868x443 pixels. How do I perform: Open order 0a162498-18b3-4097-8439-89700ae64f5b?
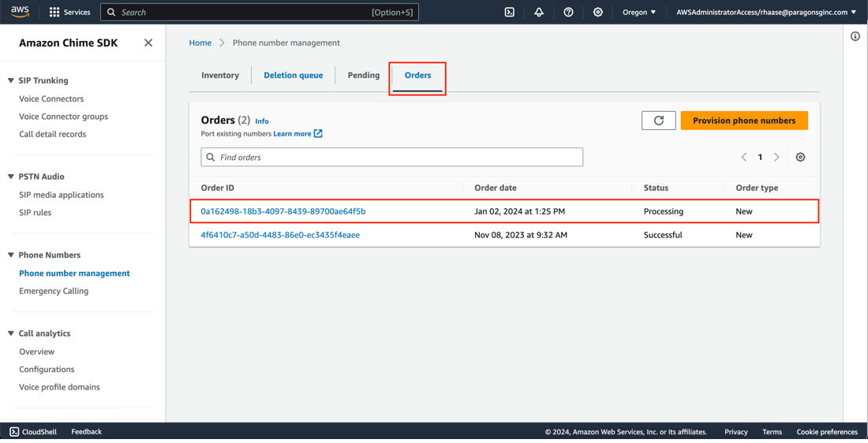tap(282, 211)
